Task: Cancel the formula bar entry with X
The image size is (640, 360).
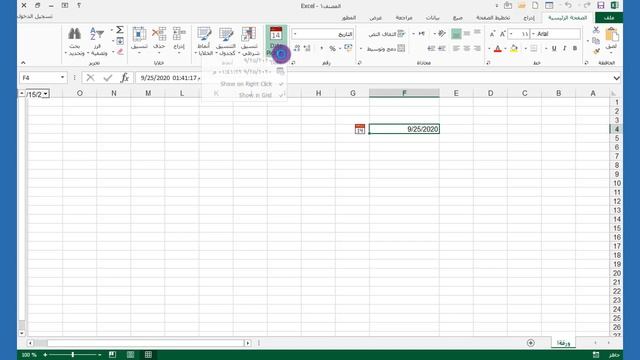Action: click(90, 78)
